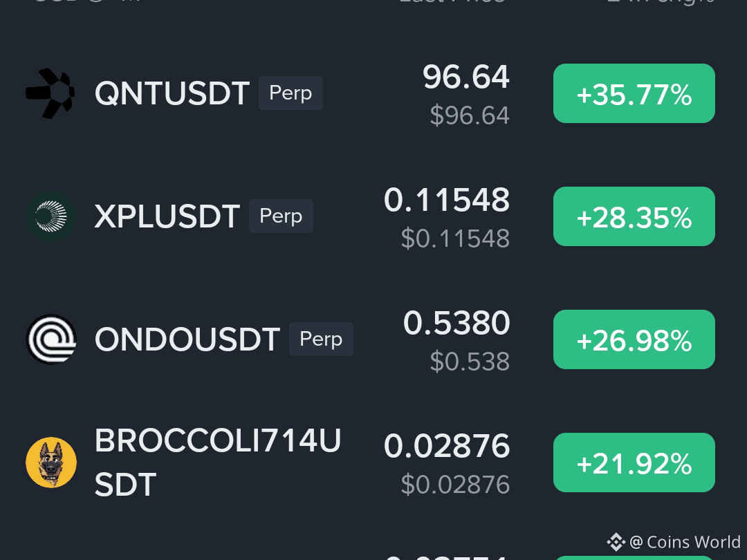
Task: Select the 0.11548 last price value
Action: click(446, 200)
